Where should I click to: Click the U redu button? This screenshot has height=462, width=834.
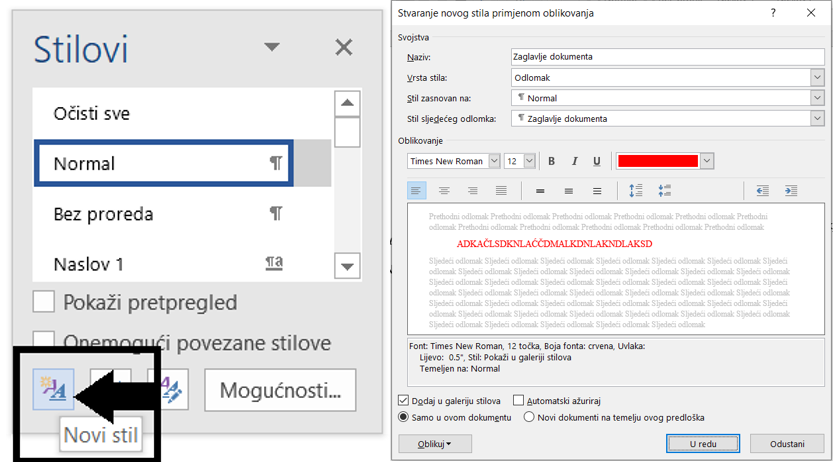coord(701,443)
